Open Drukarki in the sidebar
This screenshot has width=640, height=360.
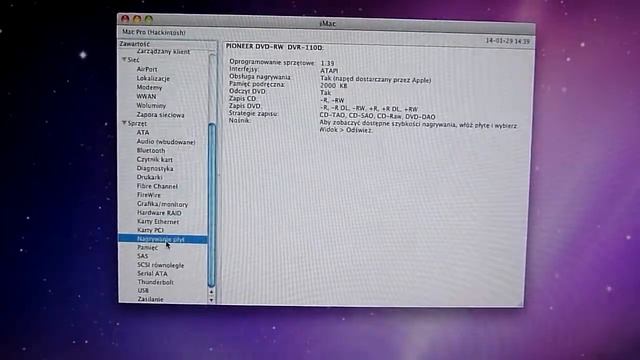[x=149, y=177]
